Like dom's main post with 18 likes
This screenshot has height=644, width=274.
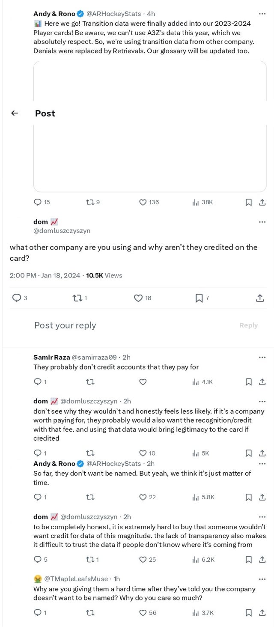pyautogui.click(x=138, y=298)
